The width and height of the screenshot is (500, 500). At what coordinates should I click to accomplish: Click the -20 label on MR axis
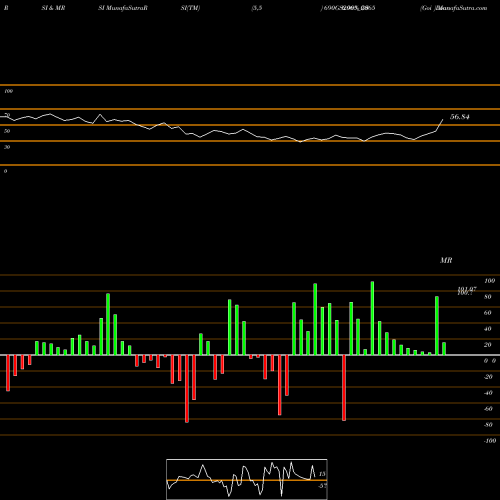click(x=488, y=377)
